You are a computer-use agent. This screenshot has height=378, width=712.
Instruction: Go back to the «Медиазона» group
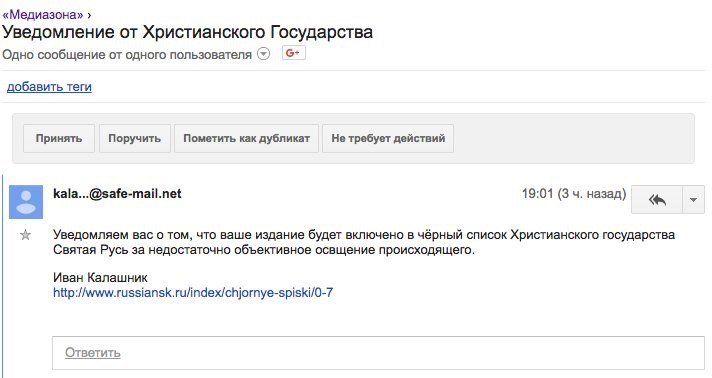[43, 15]
